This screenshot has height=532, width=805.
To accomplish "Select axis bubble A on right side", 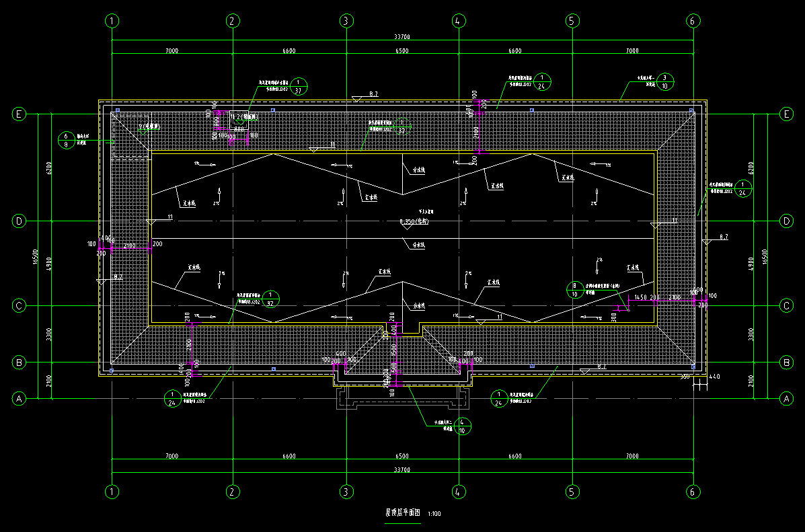I will pyautogui.click(x=785, y=399).
